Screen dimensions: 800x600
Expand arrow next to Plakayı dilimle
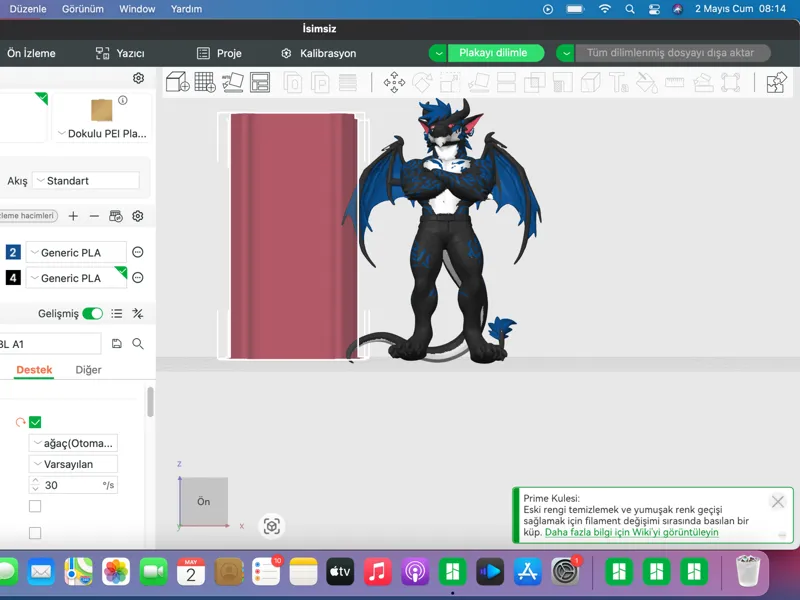point(438,53)
